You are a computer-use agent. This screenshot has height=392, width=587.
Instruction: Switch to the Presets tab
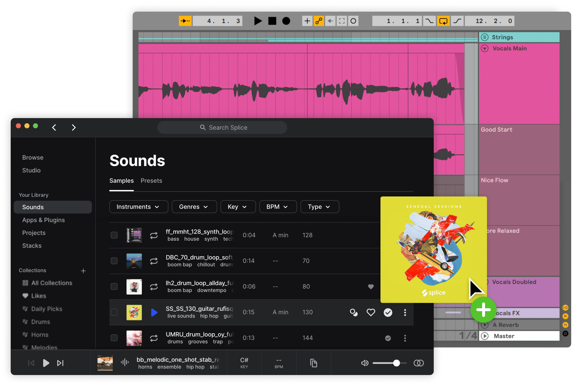151,180
